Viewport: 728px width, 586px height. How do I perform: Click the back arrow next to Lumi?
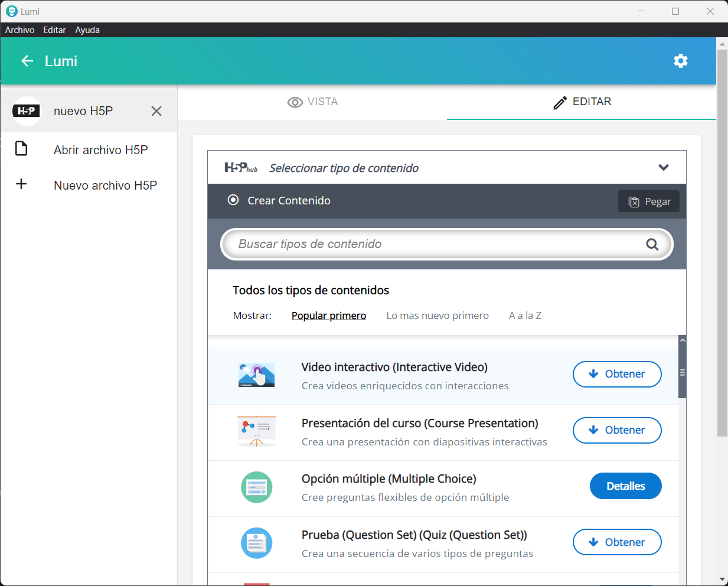pyautogui.click(x=27, y=61)
